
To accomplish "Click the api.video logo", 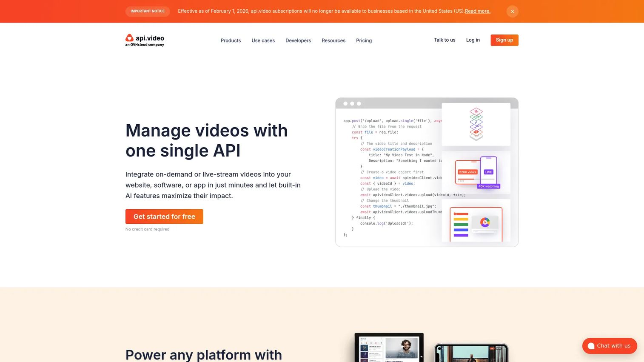I will 145,40.
